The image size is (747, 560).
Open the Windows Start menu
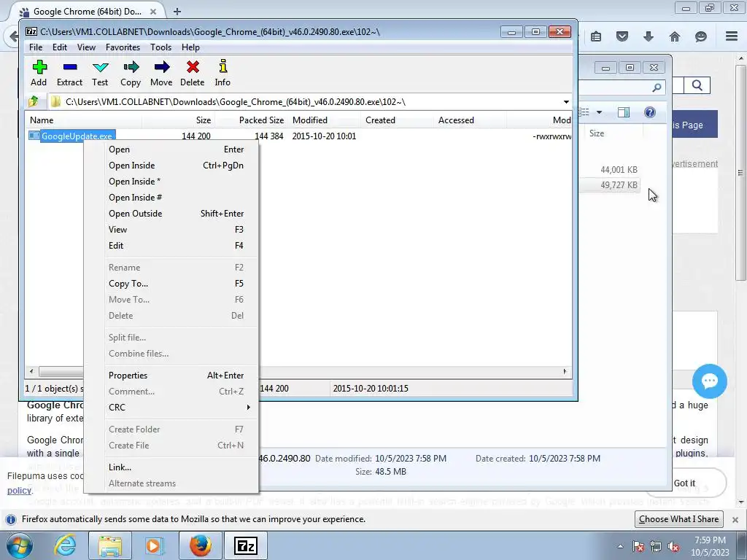(20, 545)
